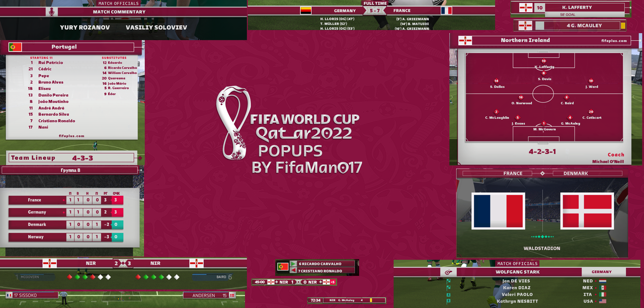Click the BAIRD taker label in shootout
Screen dimensions: 644x308
[x=221, y=277]
